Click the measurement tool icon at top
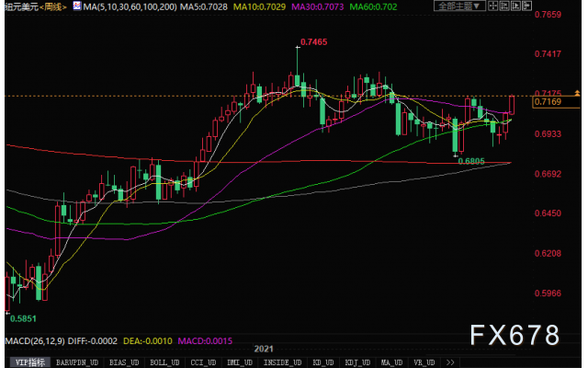The width and height of the screenshot is (588, 368). pos(504,6)
